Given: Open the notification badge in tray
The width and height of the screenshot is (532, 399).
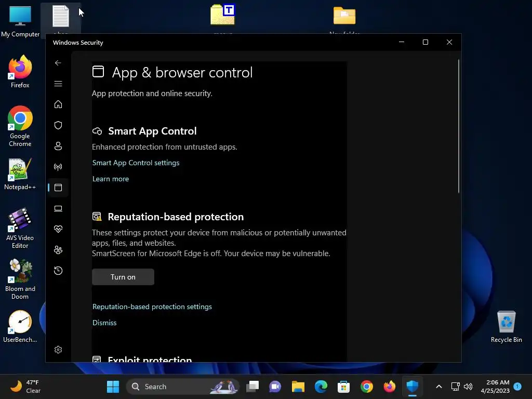Looking at the screenshot, I should point(517,387).
